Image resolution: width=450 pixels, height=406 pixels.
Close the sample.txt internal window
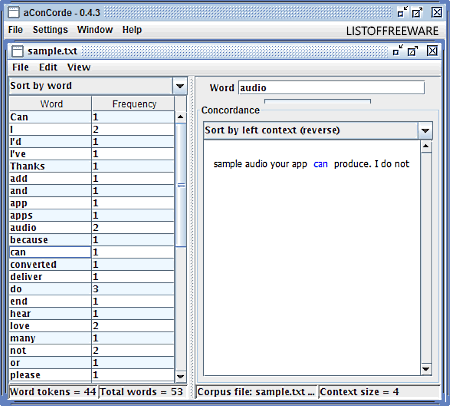(x=432, y=51)
